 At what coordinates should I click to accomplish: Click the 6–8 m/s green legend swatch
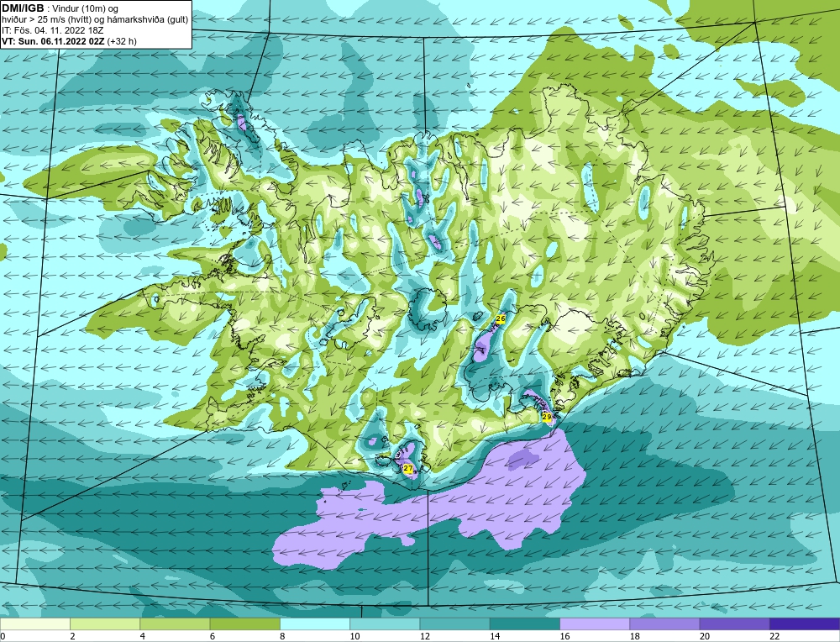point(245,624)
